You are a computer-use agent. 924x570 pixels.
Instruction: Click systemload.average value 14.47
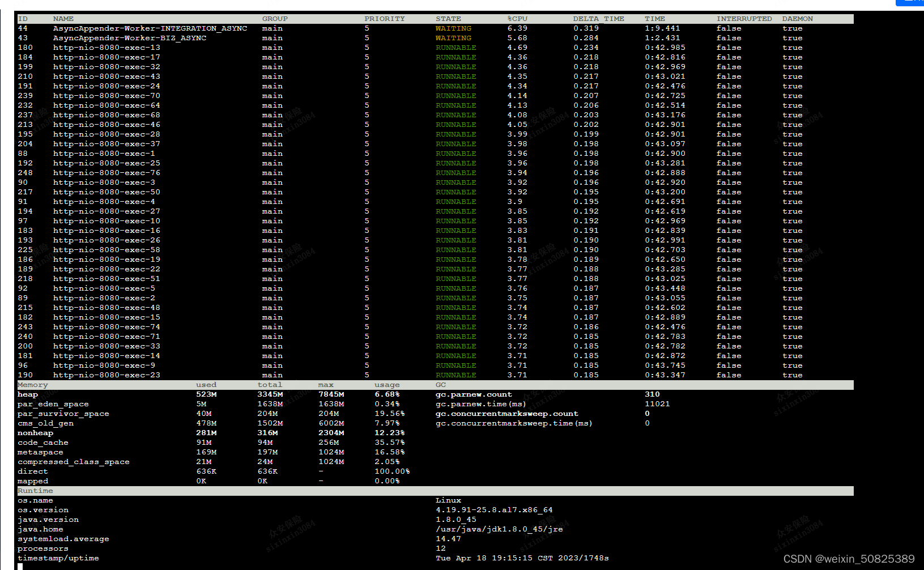448,539
